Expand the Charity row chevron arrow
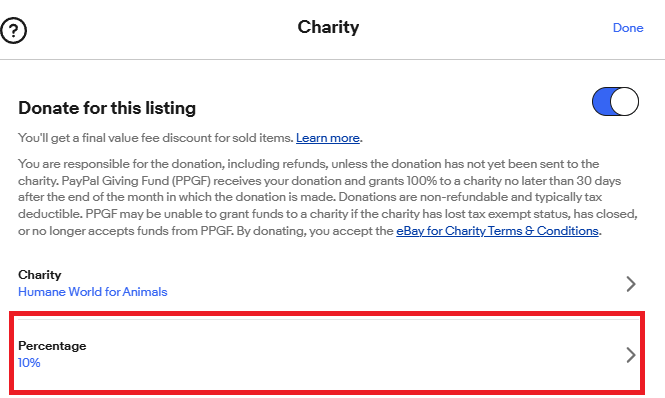The height and width of the screenshot is (398, 665). [631, 283]
